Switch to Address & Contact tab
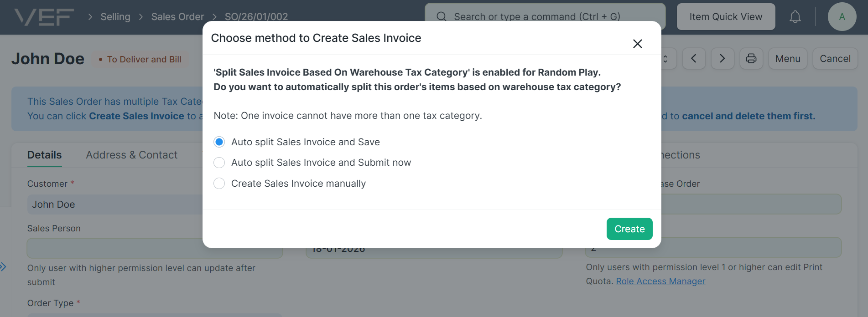Viewport: 868px width, 317px height. [x=131, y=155]
